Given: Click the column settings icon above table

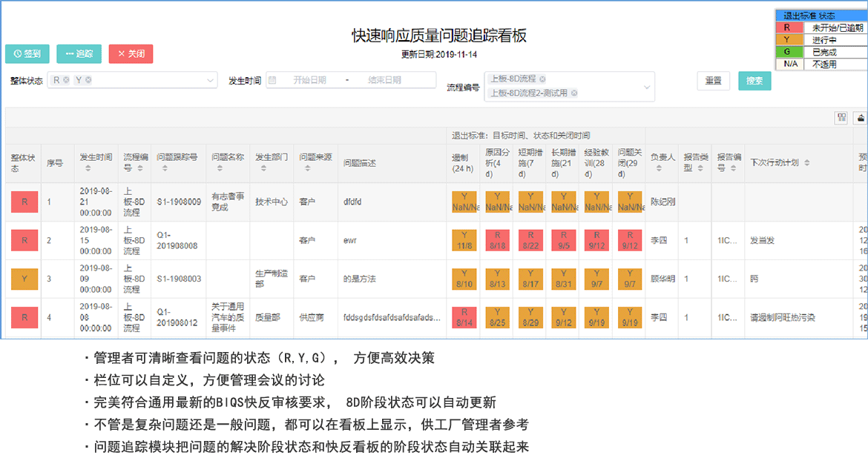Looking at the screenshot, I should 842,117.
